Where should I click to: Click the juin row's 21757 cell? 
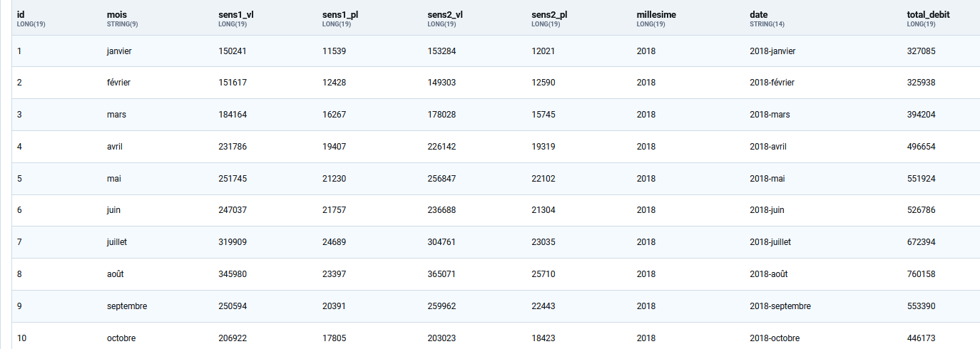[x=334, y=210]
